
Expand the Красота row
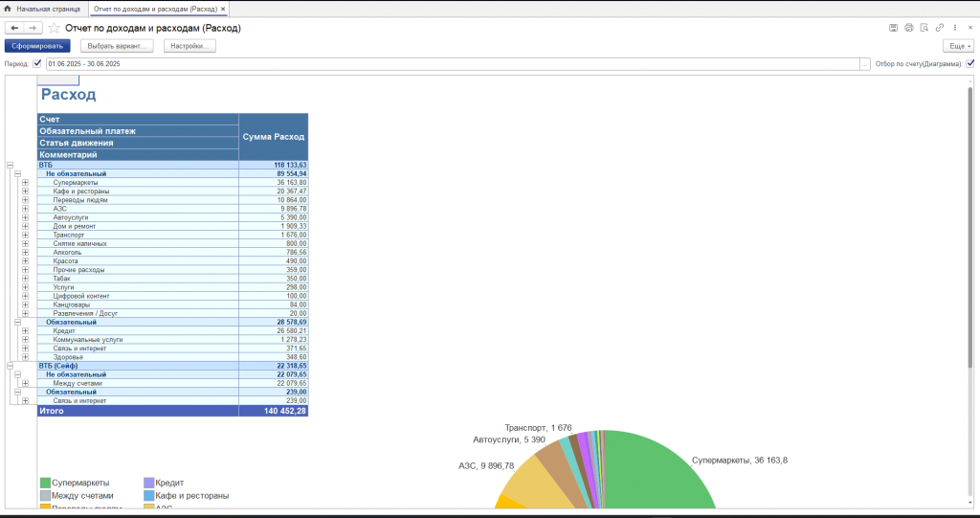pyautogui.click(x=25, y=261)
